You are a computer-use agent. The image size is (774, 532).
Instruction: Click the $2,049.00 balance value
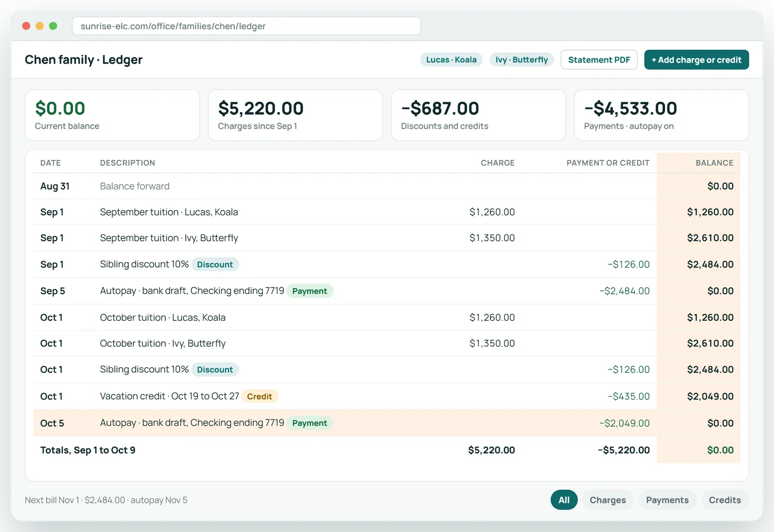[710, 397]
